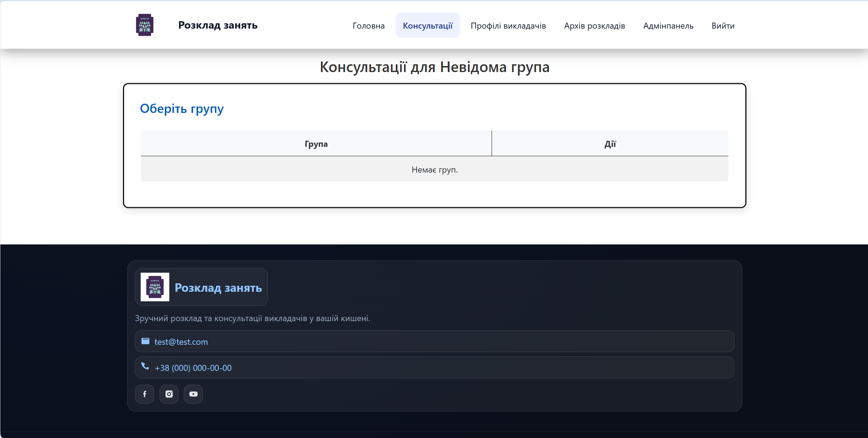Click the envelope email icon
868x438 pixels.
tap(145, 341)
